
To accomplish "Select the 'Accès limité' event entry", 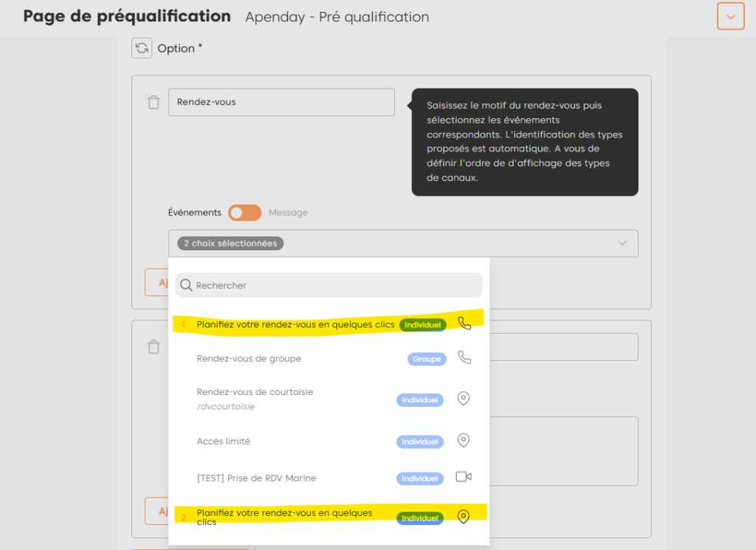I will click(x=224, y=441).
